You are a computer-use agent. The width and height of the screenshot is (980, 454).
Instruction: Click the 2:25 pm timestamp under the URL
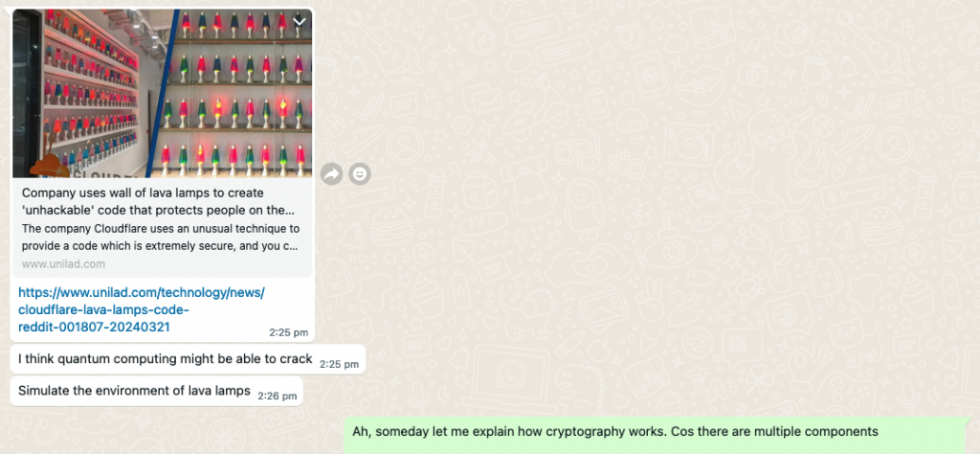[x=289, y=332]
